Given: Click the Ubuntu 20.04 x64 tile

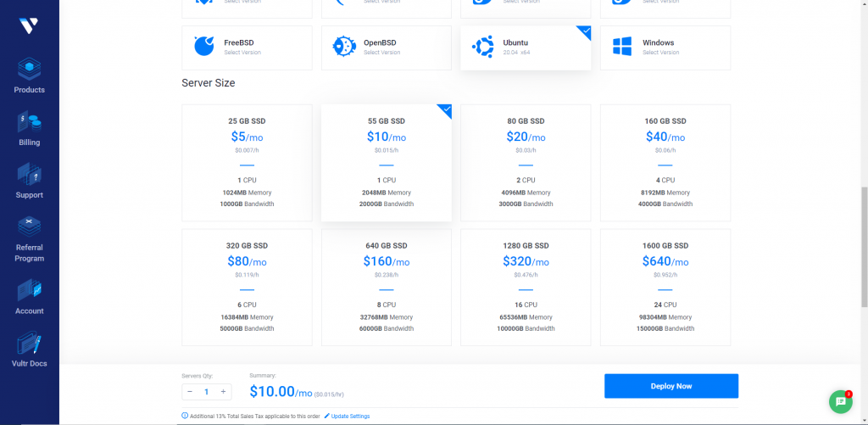Looking at the screenshot, I should [x=526, y=48].
